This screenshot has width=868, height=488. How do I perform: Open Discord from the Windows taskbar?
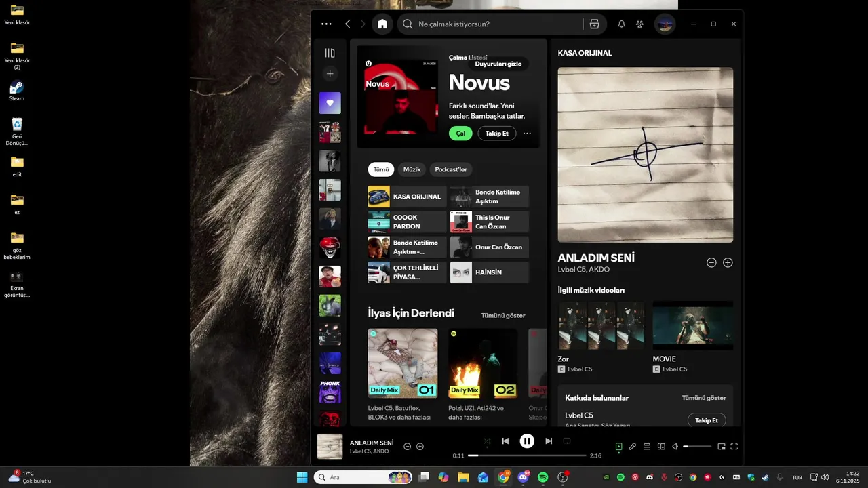click(x=524, y=477)
